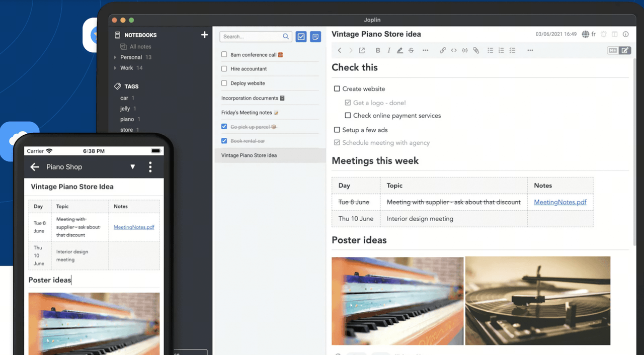Screen dimensions: 644x355
Task: Filter by the store tag
Action: coord(126,130)
